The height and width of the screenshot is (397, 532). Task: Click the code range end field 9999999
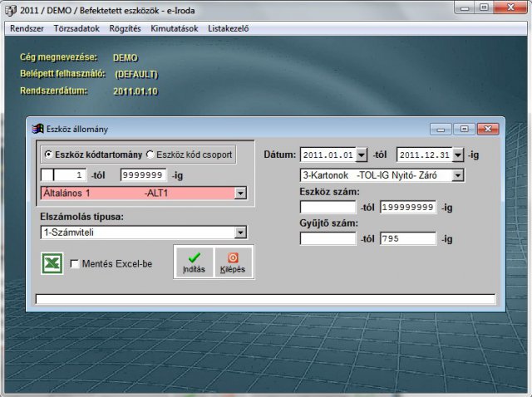click(x=143, y=175)
